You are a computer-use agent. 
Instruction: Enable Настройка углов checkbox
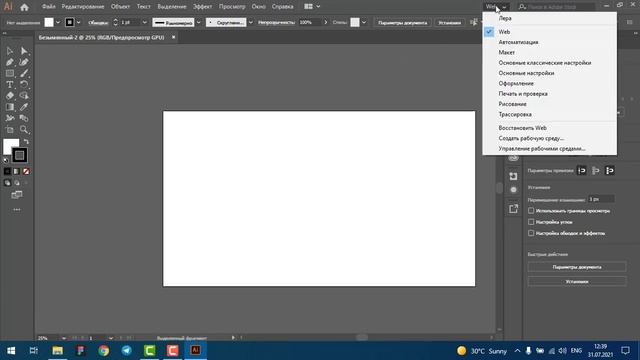click(531, 222)
